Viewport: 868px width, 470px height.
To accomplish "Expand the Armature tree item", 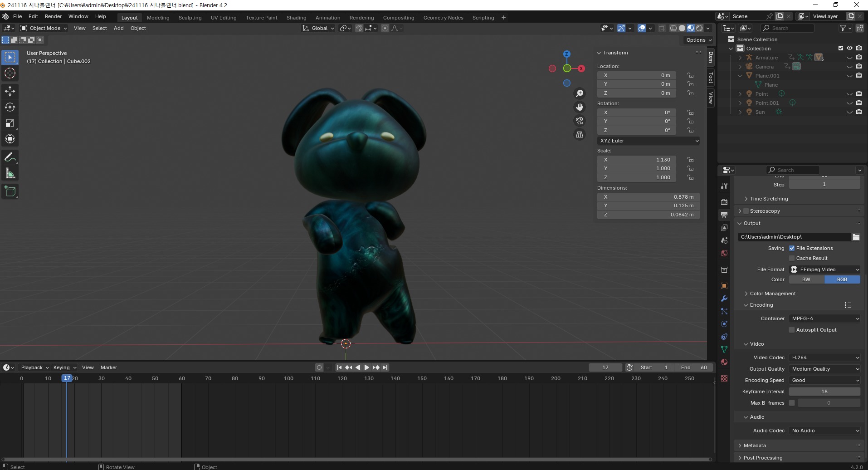I will 740,58.
